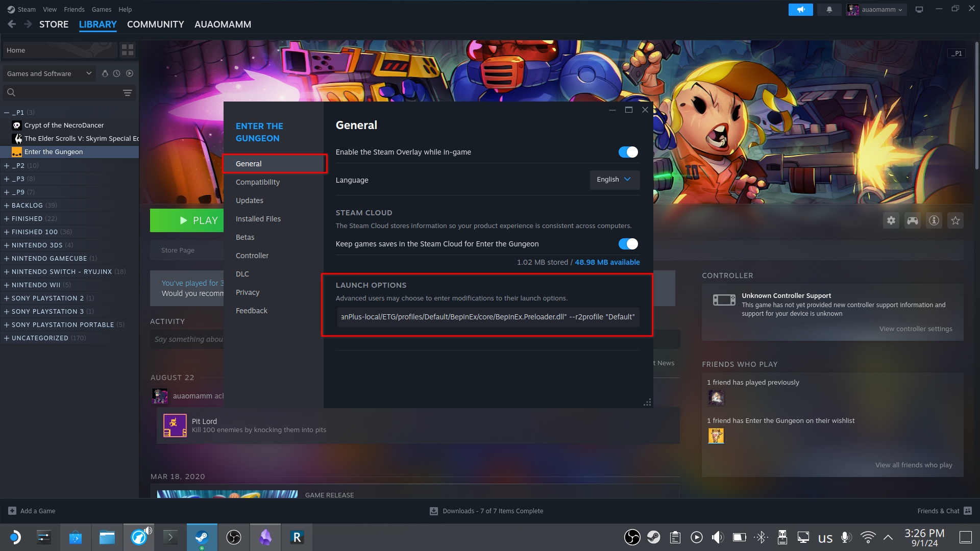
Task: Click the green PLAY button
Action: tap(187, 220)
